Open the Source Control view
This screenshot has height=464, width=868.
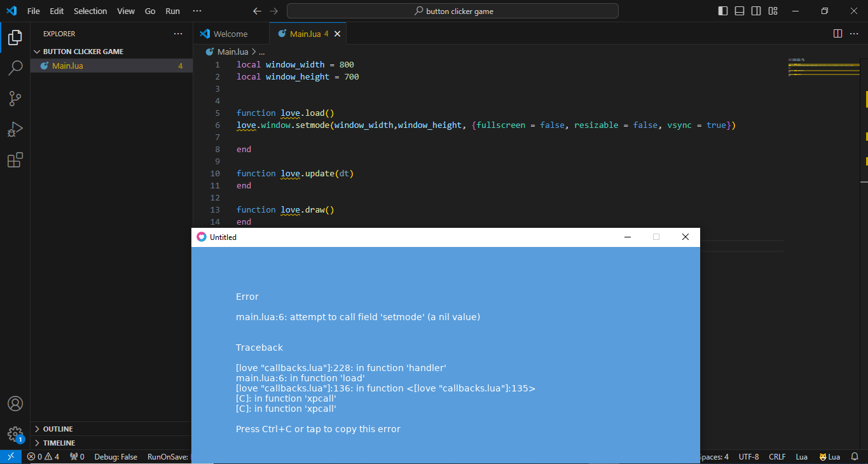point(15,99)
